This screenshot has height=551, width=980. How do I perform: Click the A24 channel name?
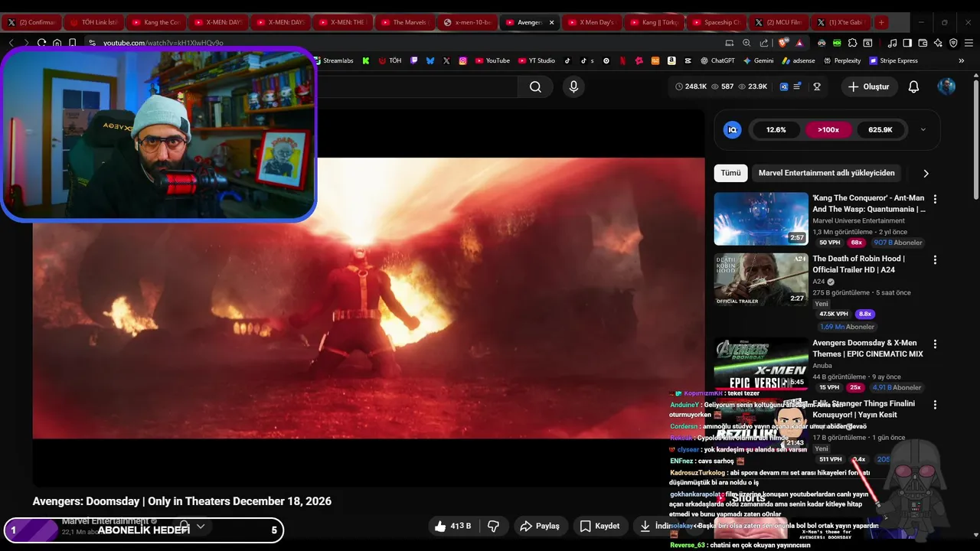coord(818,282)
